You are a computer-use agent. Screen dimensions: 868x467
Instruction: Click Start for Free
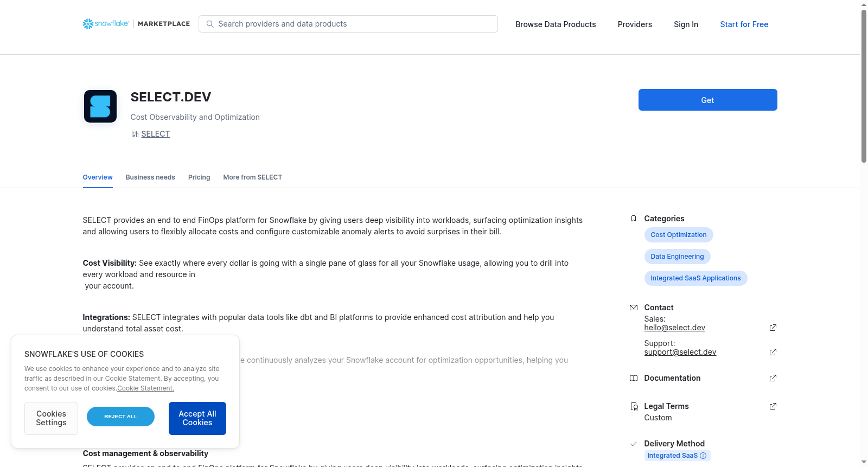(x=744, y=24)
